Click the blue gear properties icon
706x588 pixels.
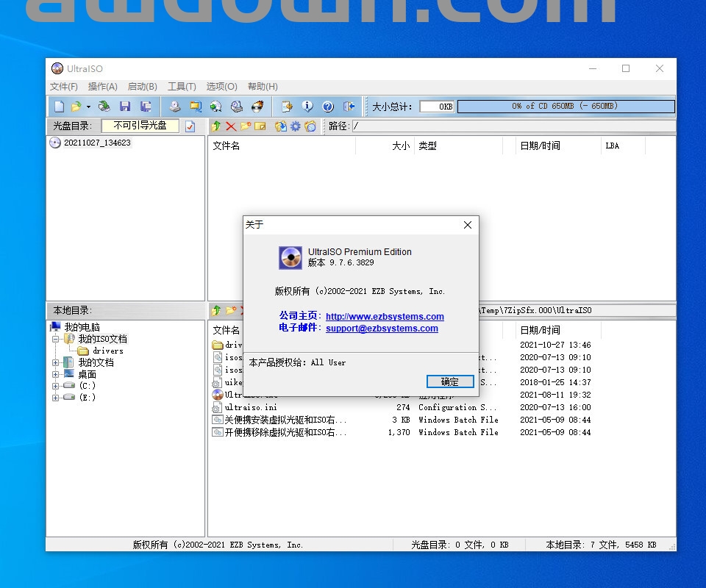coord(296,126)
